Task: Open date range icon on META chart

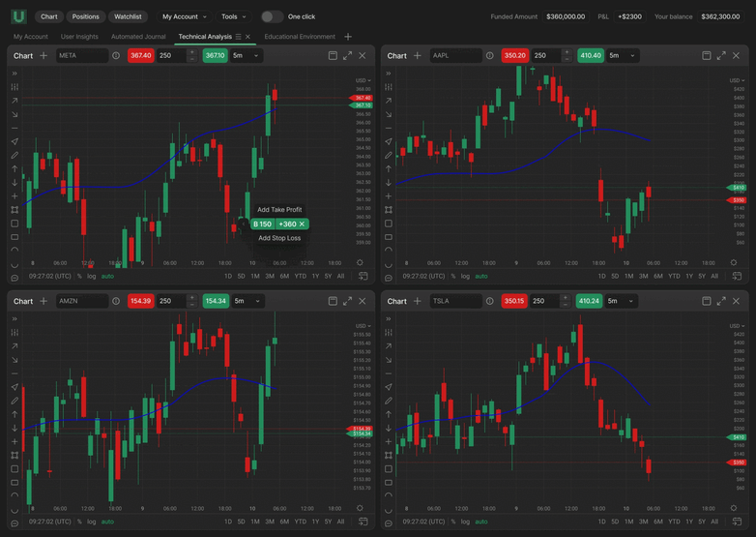Action: pyautogui.click(x=363, y=277)
